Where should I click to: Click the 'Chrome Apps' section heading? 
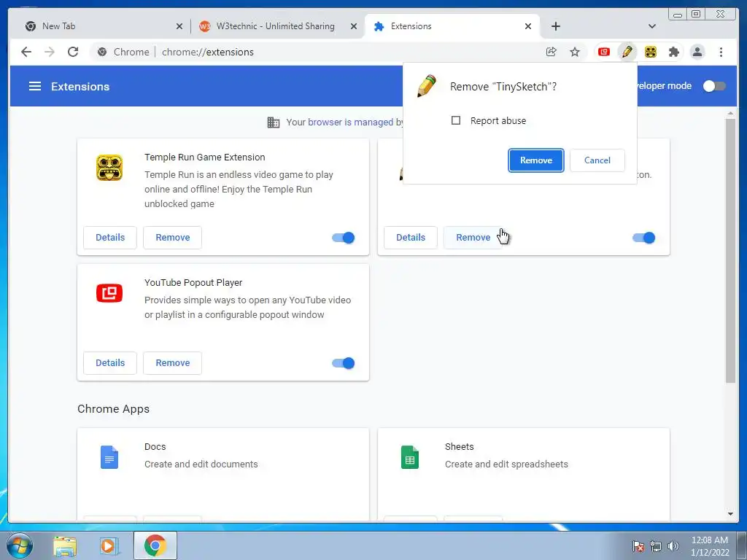[113, 408]
